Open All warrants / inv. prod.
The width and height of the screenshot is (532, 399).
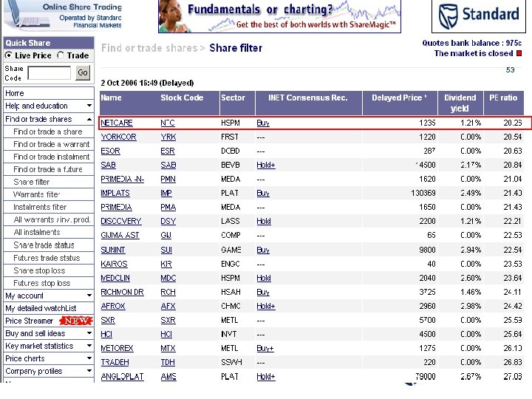(x=52, y=219)
